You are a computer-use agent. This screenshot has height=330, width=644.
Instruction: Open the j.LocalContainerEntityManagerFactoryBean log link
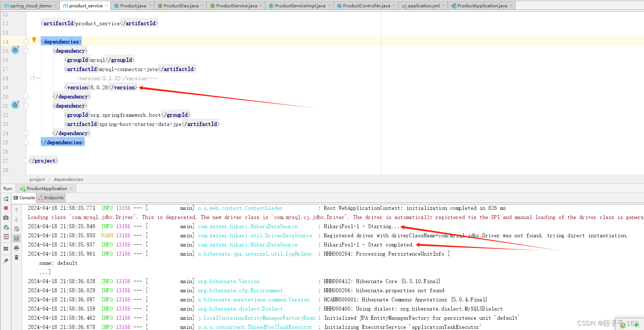point(257,318)
